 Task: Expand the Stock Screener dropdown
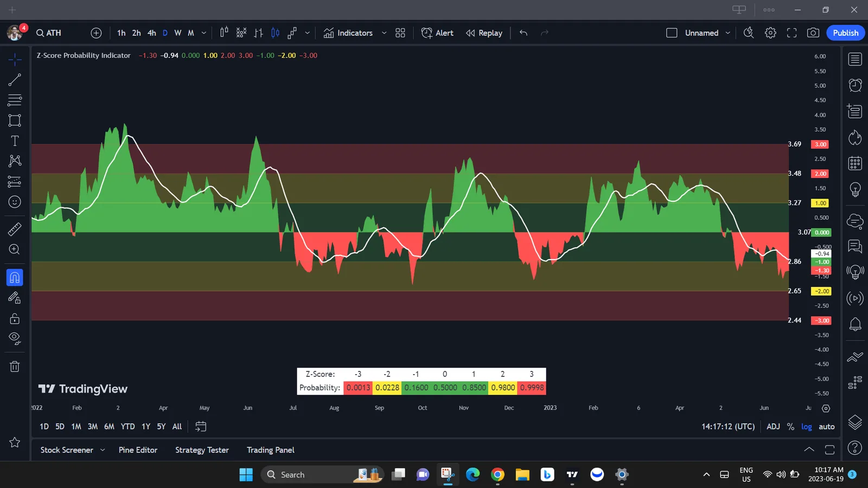tap(103, 450)
